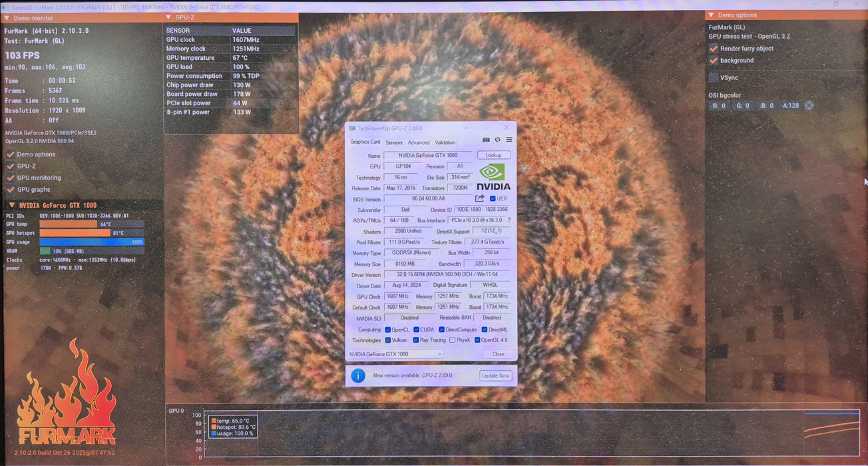Click the NVIDIA logo in GPU-Z
The height and width of the screenshot is (466, 868).
[494, 176]
